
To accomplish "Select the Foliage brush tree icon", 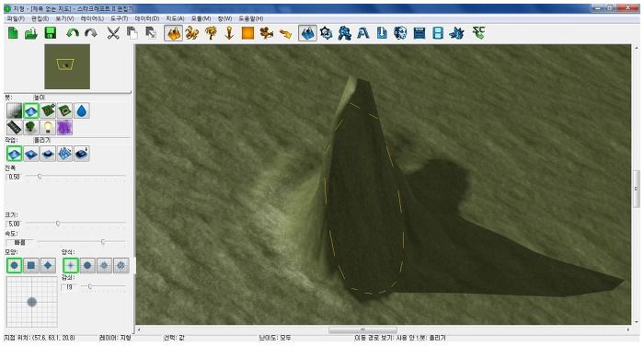I will click(x=31, y=127).
